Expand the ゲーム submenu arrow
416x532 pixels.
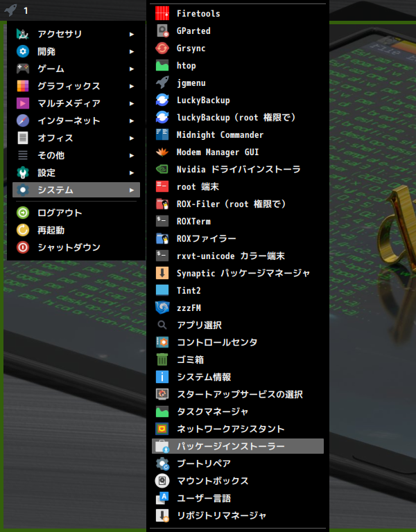point(132,69)
